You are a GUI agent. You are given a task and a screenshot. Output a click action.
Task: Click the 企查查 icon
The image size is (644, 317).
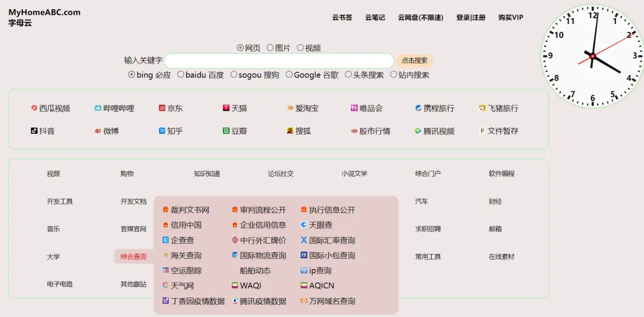(x=166, y=240)
